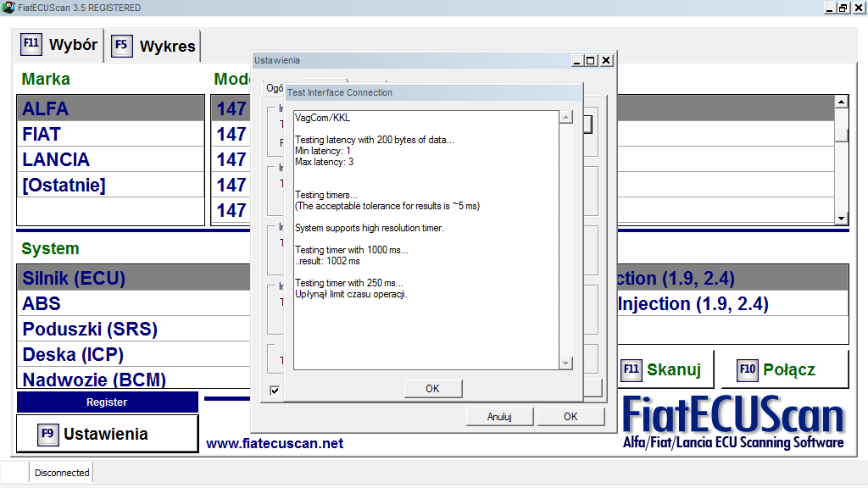Click scroll-down arrow of the test log
Screen dimensions: 868x488
tap(565, 363)
